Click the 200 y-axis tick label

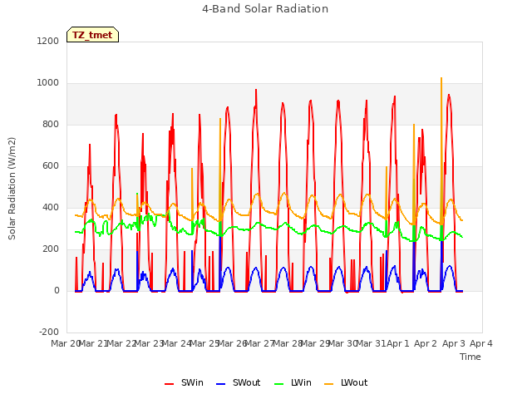[51, 249]
